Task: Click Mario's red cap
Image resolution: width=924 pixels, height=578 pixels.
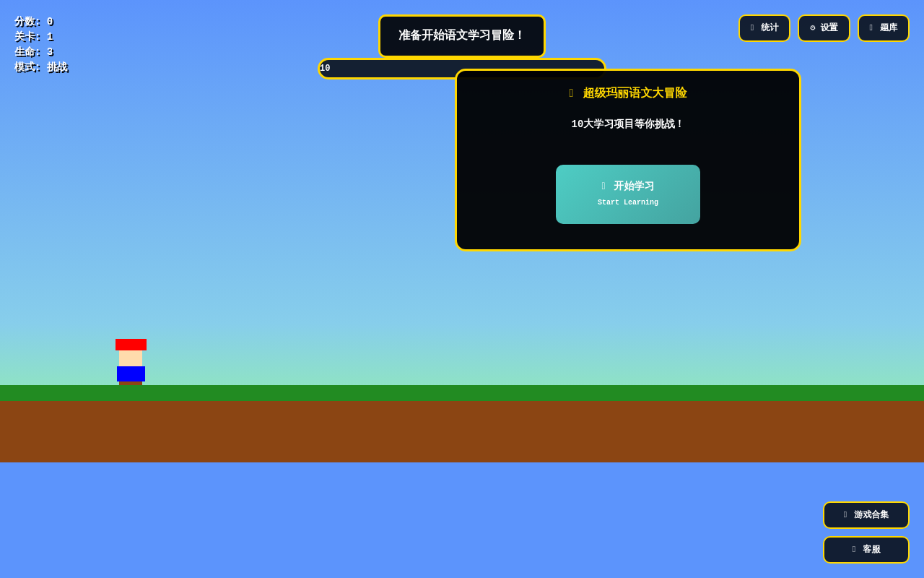Action: [131, 345]
